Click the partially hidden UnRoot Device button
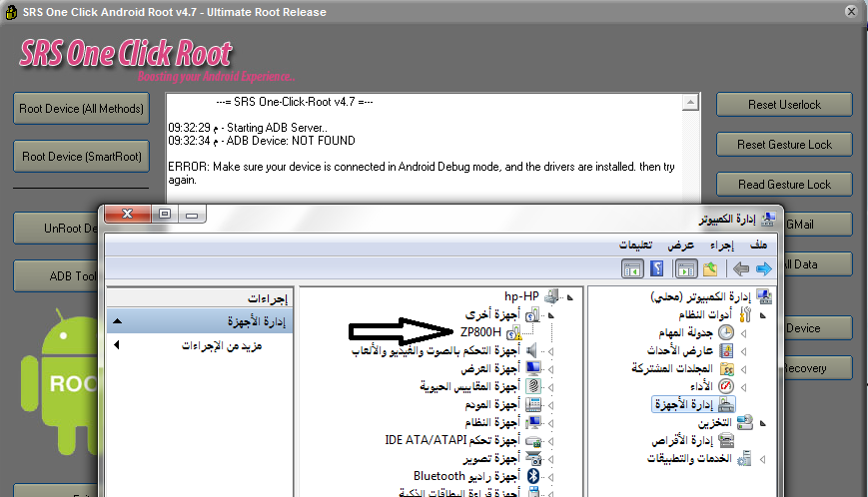 pyautogui.click(x=56, y=228)
